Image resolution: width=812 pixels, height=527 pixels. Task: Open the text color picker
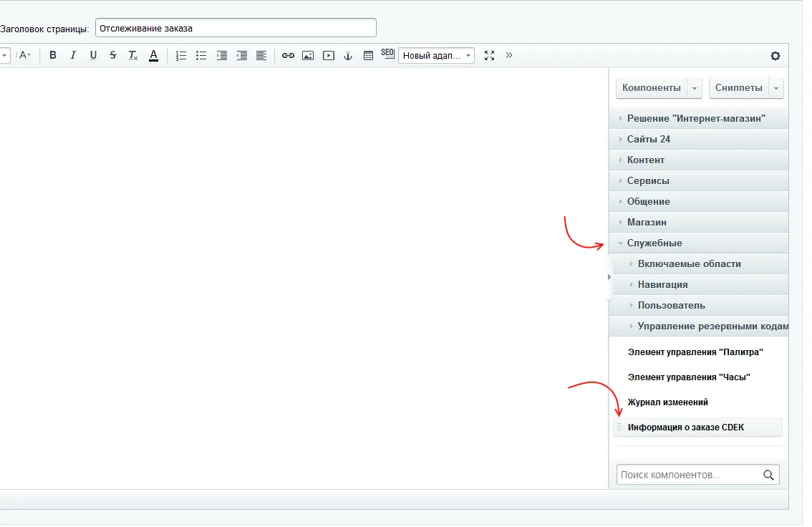153,55
